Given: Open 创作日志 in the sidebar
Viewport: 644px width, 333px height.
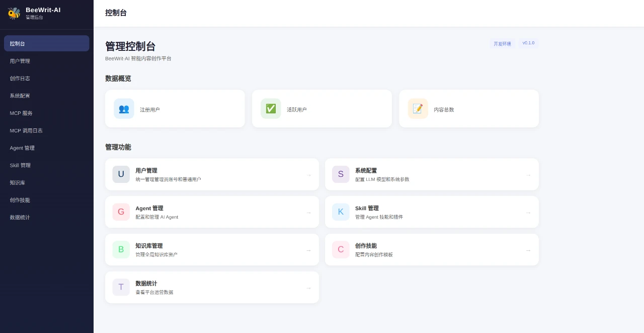Looking at the screenshot, I should click(47, 78).
